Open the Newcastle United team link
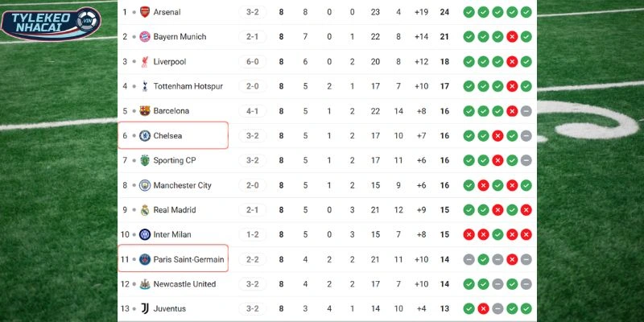Screen dimensions: 644x322 184,284
